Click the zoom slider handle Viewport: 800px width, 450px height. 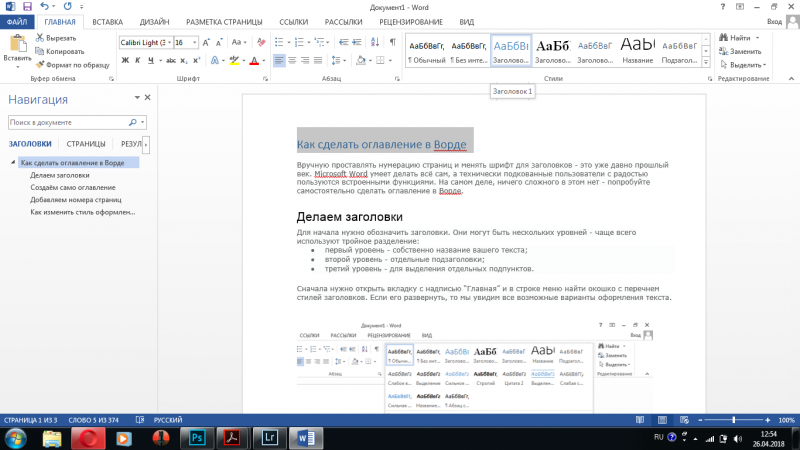[x=734, y=420]
